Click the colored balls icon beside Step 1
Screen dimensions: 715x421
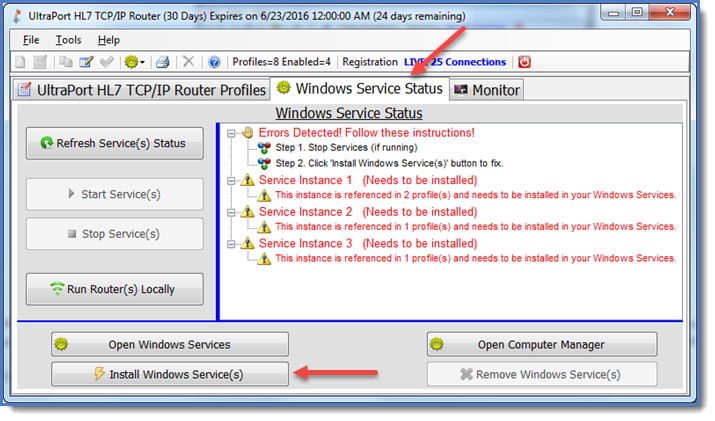point(264,148)
